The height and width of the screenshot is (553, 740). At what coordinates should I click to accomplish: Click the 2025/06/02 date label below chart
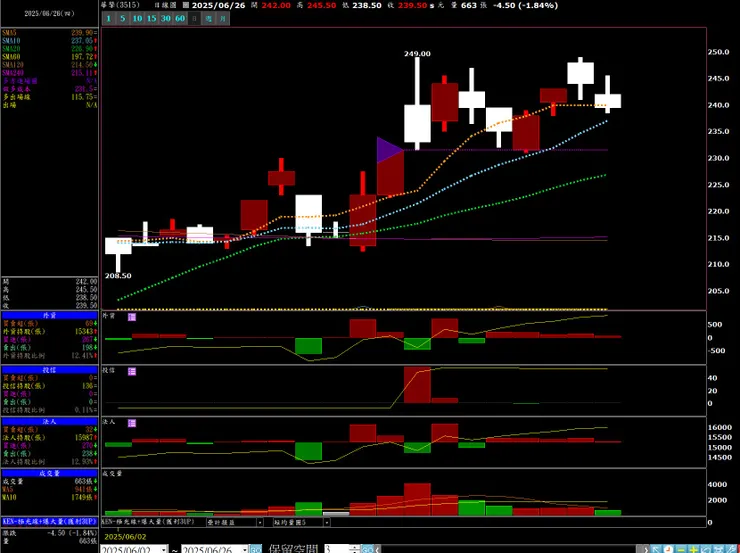point(126,537)
